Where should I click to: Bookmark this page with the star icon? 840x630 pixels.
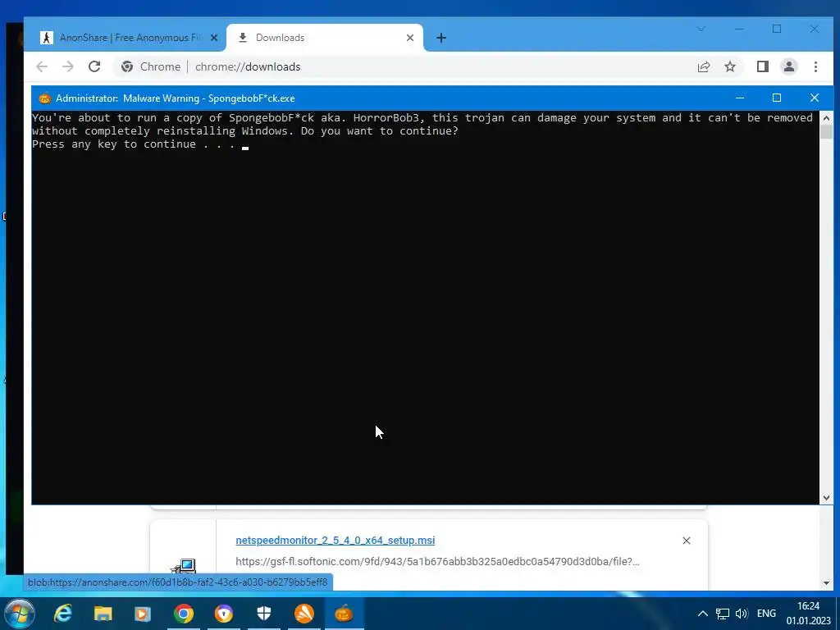point(729,66)
